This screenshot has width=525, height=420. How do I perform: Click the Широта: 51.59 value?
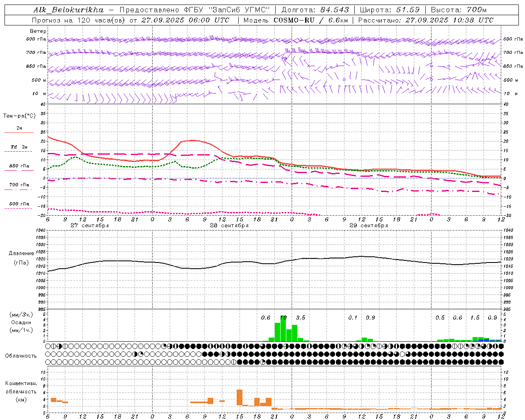tap(390, 10)
